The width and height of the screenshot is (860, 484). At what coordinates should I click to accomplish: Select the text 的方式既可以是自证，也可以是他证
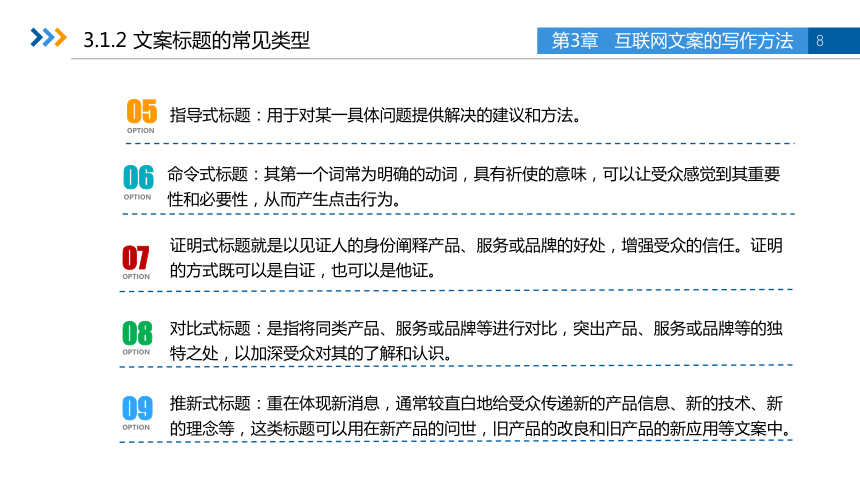[x=303, y=271]
